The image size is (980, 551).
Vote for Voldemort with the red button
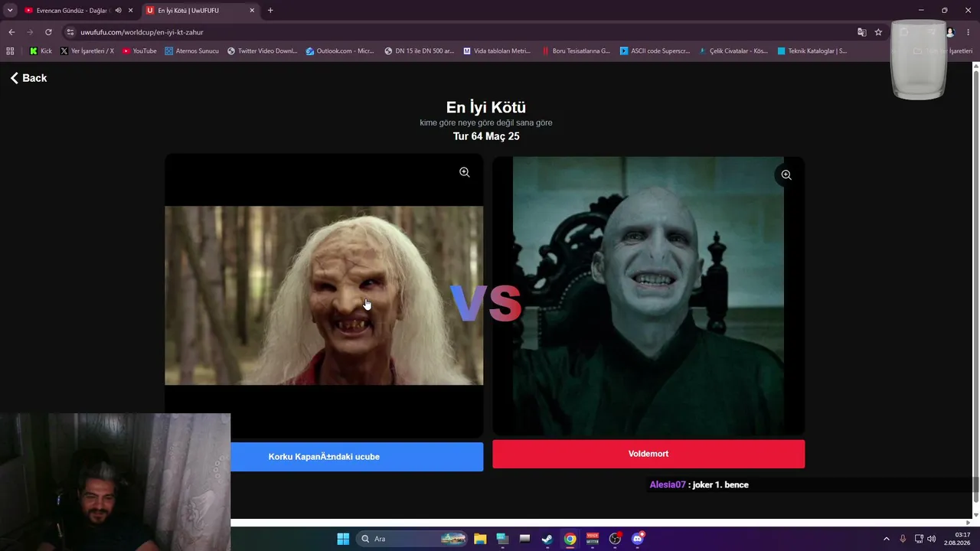click(648, 454)
